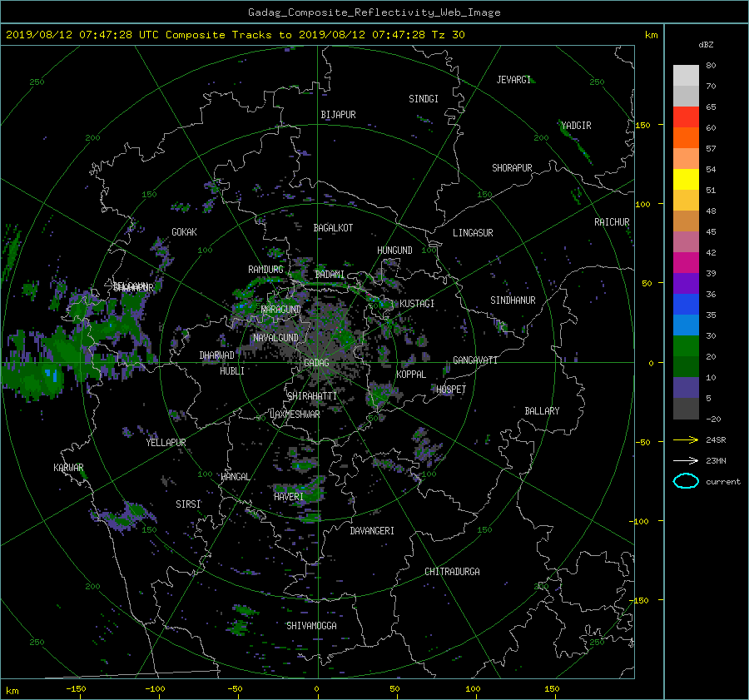Click the GADAG label at radar center
The height and width of the screenshot is (700, 749).
[316, 363]
